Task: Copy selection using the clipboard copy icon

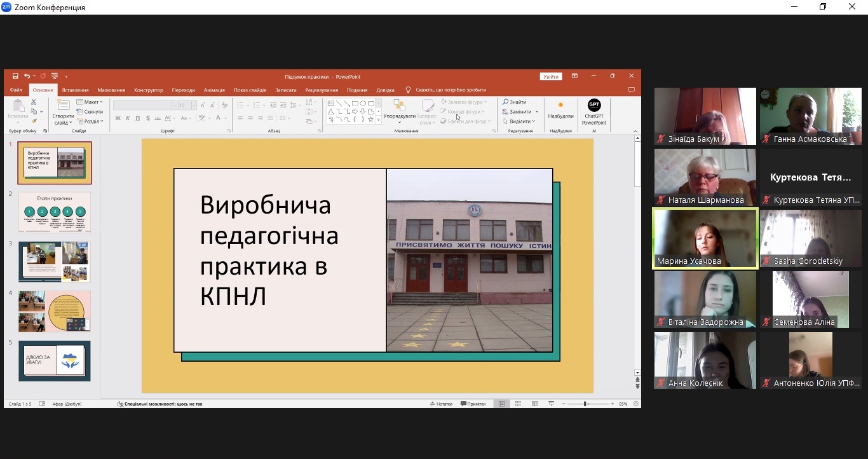Action: point(34,112)
